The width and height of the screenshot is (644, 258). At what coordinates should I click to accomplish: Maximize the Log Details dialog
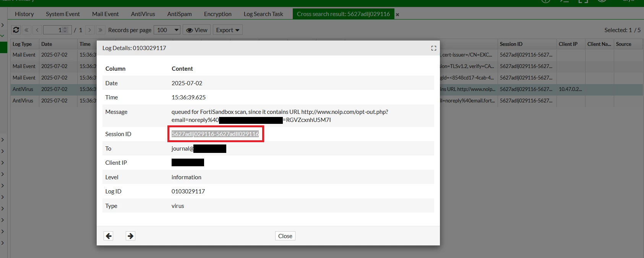pos(433,48)
